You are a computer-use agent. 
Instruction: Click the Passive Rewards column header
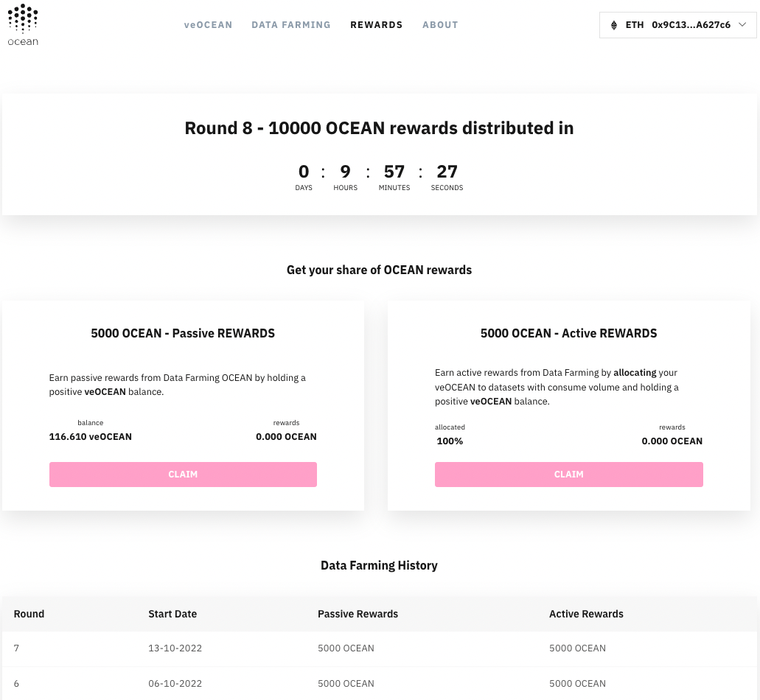click(358, 614)
